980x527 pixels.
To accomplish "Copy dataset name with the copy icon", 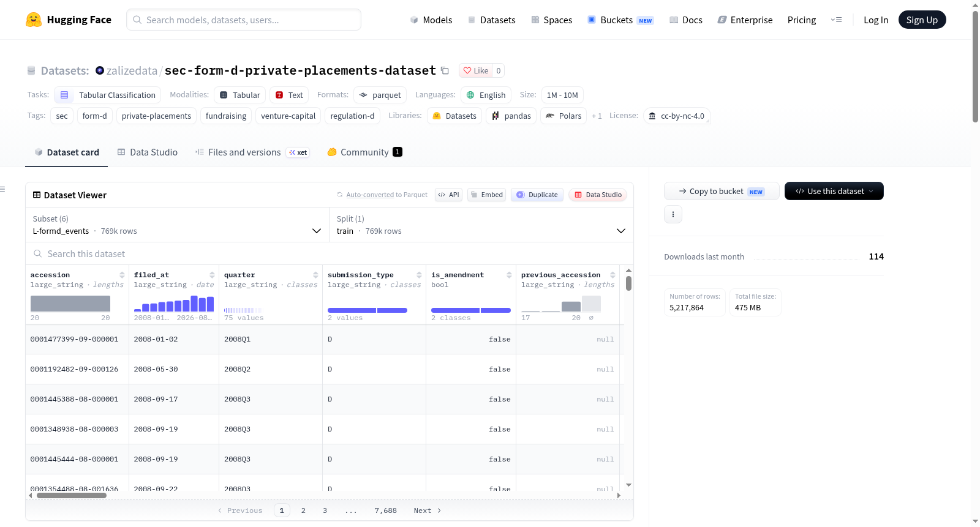I will pyautogui.click(x=445, y=70).
